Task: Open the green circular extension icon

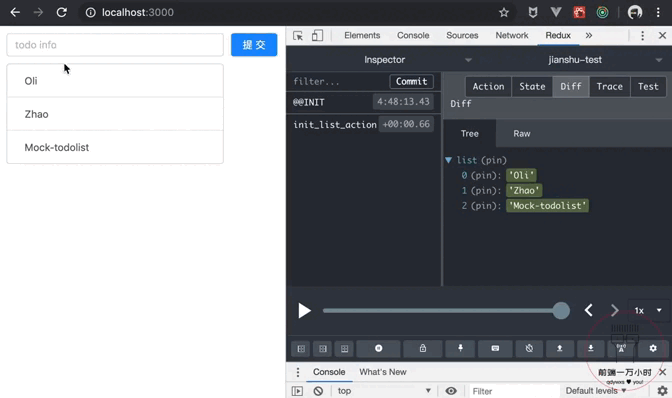Action: [602, 12]
